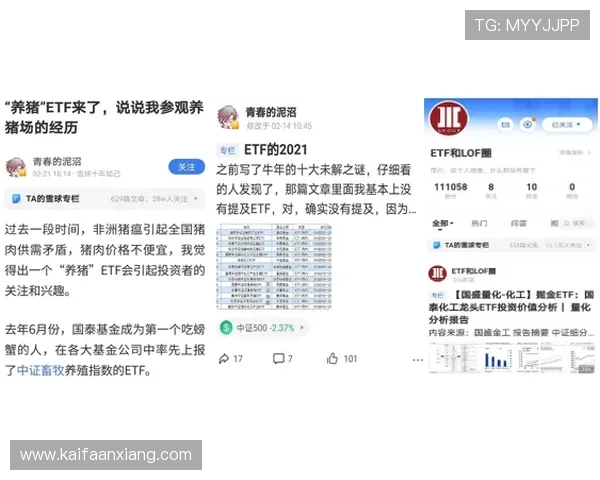Like the post with thumbs-up icon

pos(332,359)
